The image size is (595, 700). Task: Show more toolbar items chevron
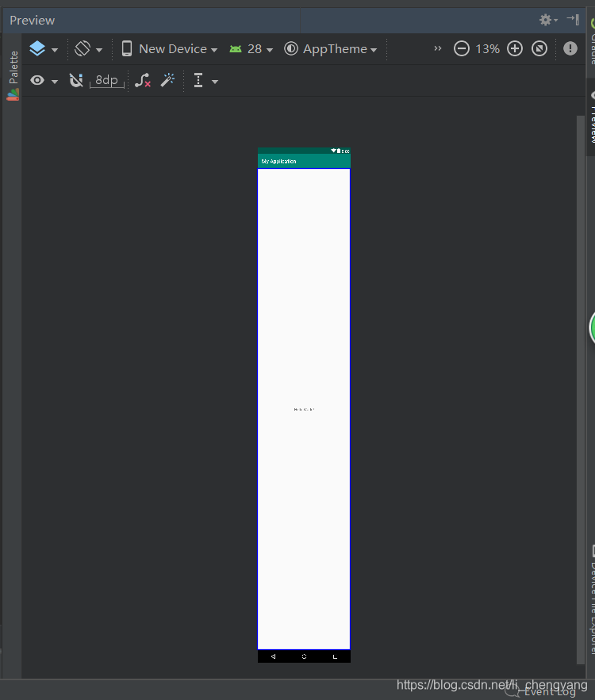[438, 48]
